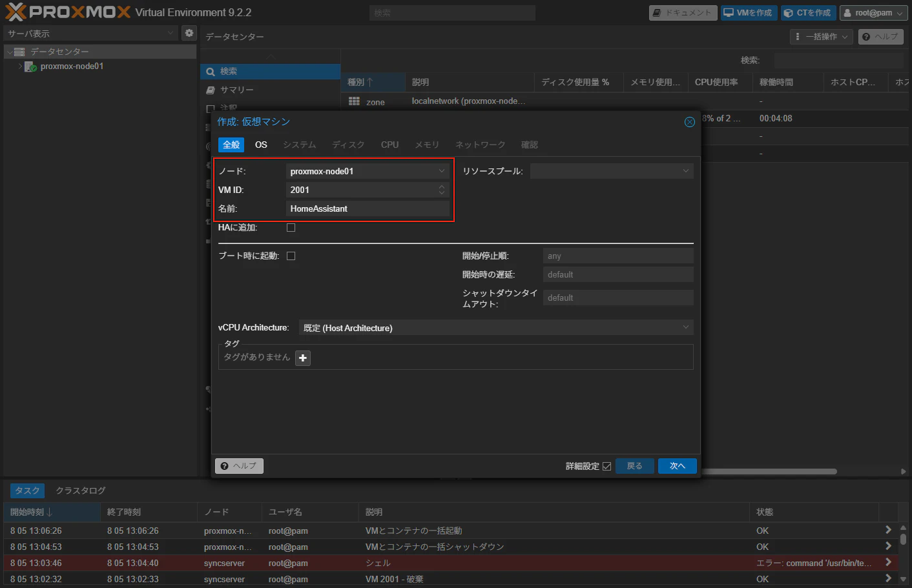The height and width of the screenshot is (588, 912).
Task: Click the dialog ヘルプ button
Action: click(239, 466)
